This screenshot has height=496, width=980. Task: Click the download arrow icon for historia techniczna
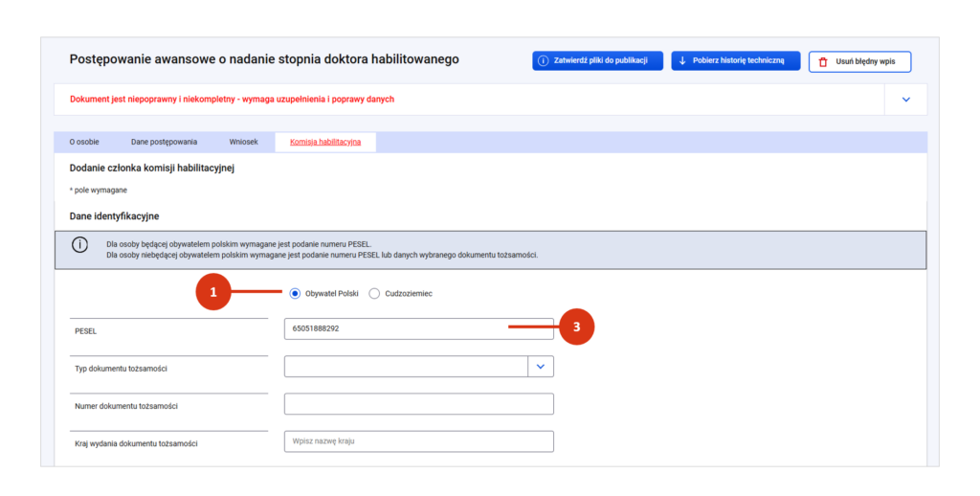(682, 61)
